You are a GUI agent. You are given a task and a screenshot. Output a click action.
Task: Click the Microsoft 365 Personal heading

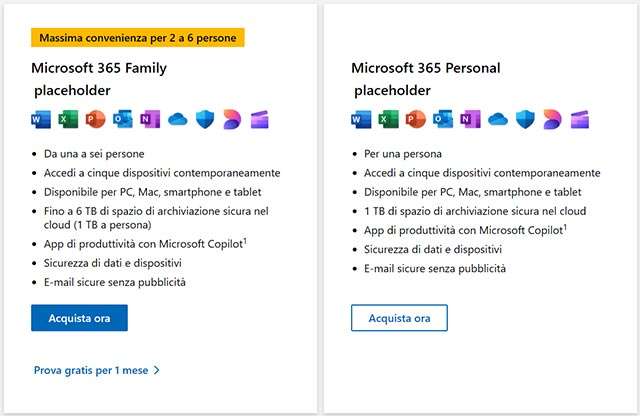point(426,68)
